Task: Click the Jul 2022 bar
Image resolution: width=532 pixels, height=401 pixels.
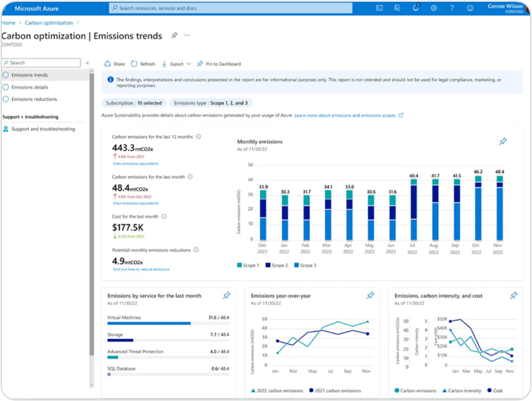Action: [x=414, y=209]
